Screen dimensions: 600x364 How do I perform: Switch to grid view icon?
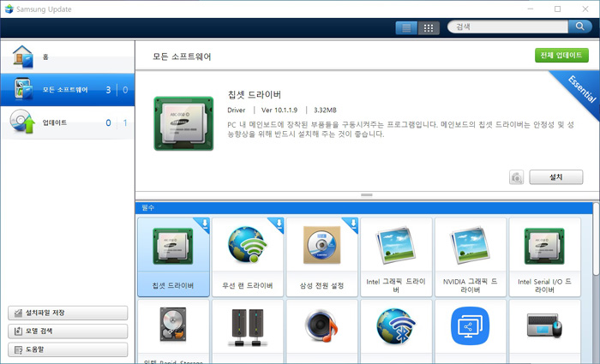point(429,27)
